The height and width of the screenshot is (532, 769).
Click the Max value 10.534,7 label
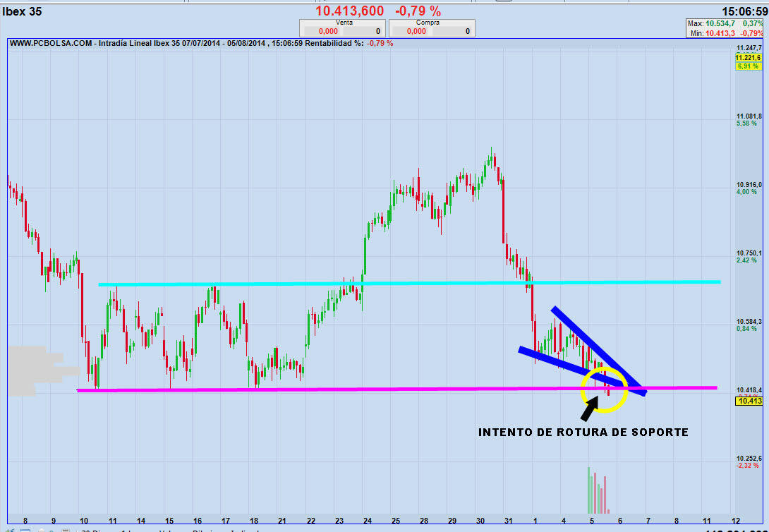pos(715,24)
